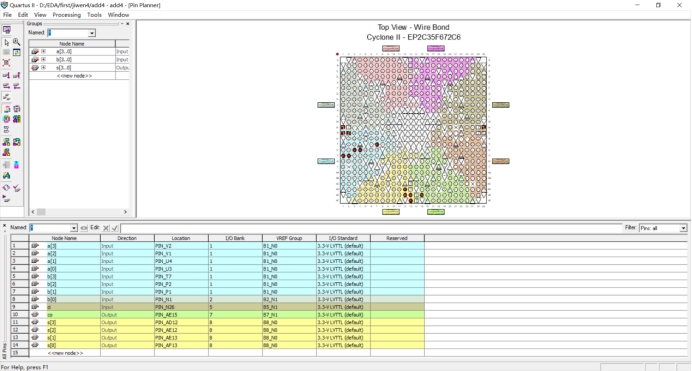Open the Groups panel Named dropdown
Image resolution: width=692 pixels, height=371 pixels.
[x=92, y=33]
